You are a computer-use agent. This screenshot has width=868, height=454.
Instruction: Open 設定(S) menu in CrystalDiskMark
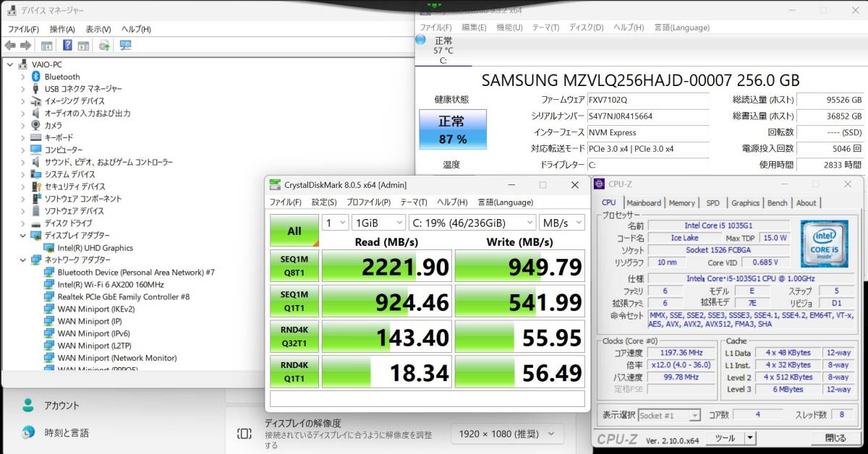[x=324, y=202]
